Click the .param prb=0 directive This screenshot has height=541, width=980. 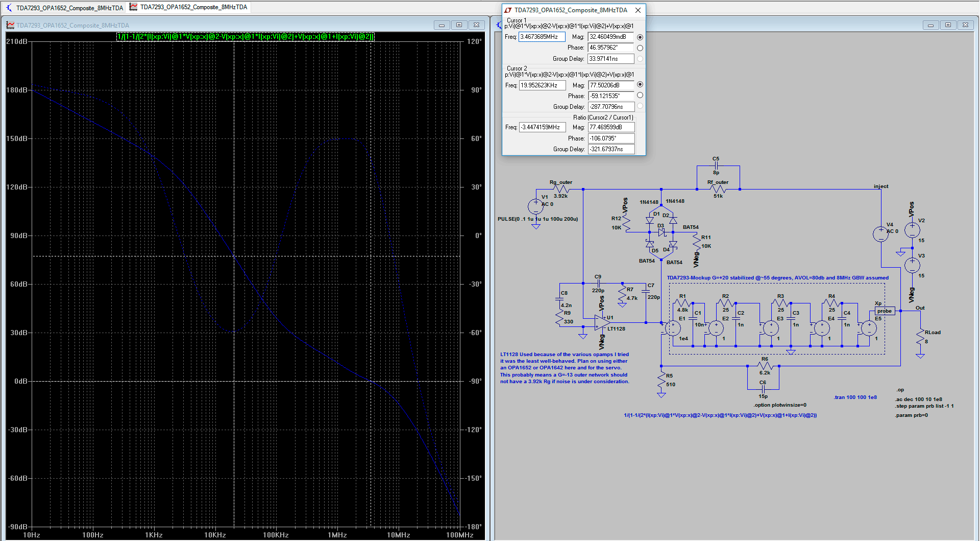coord(911,415)
